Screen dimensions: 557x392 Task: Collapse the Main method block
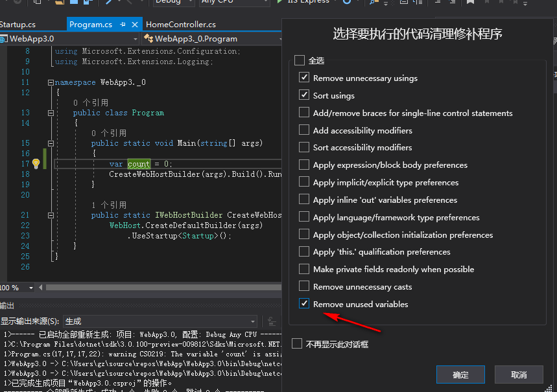click(x=51, y=143)
